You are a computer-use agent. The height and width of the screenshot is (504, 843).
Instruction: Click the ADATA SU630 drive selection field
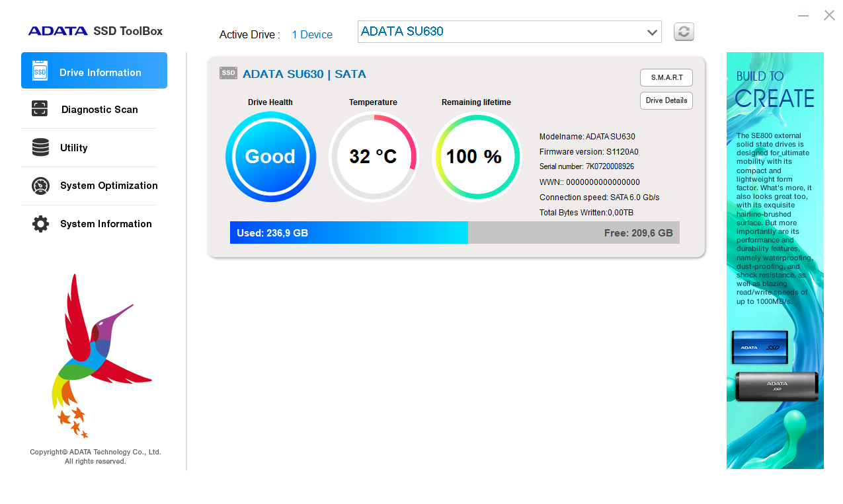(x=509, y=32)
